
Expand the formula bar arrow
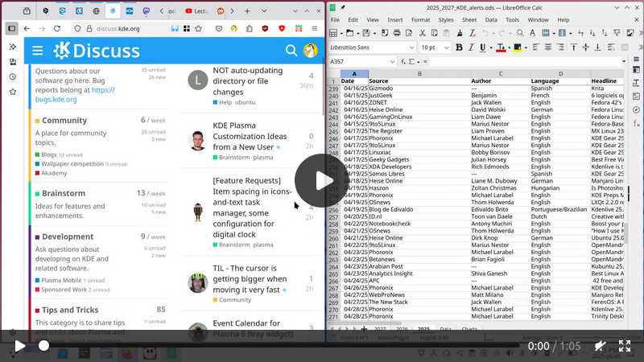coord(624,62)
